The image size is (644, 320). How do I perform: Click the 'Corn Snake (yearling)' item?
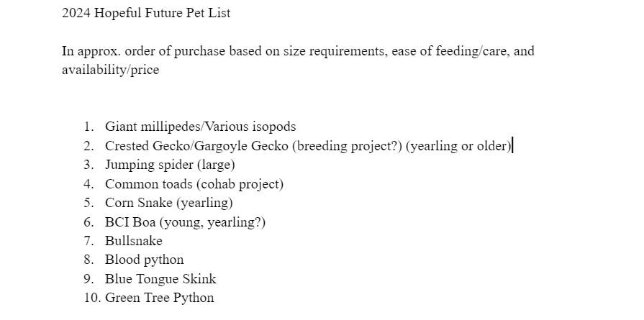(169, 203)
